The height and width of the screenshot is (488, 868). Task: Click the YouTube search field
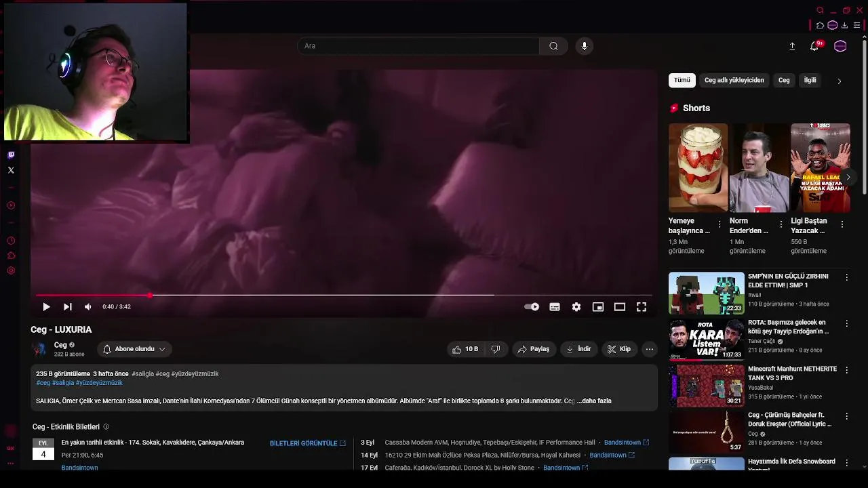[x=418, y=46]
